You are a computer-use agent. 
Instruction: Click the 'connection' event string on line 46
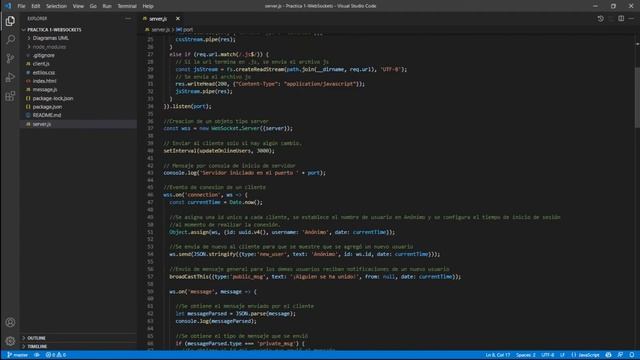[203, 195]
